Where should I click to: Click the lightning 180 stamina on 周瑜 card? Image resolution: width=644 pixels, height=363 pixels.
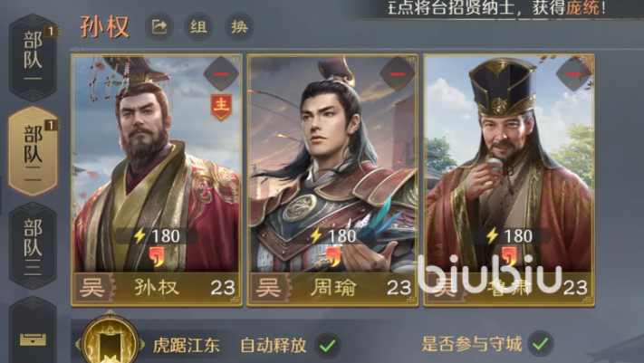pyautogui.click(x=332, y=235)
